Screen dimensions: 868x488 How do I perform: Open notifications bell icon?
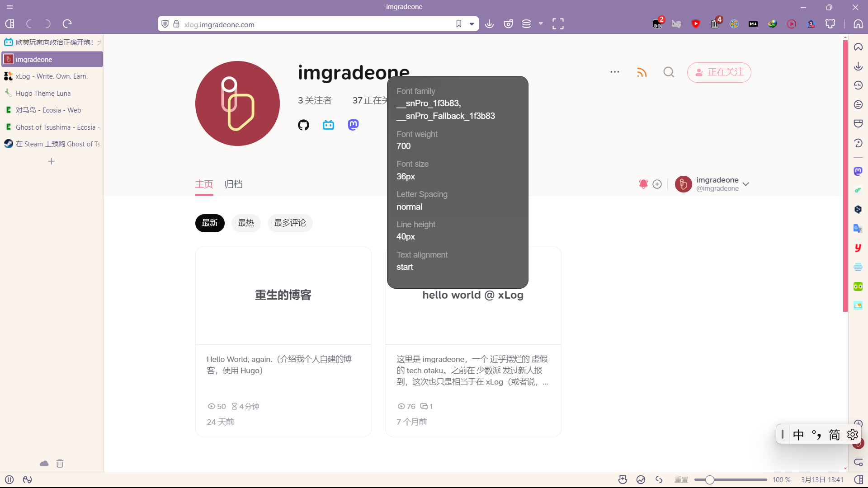tap(643, 184)
